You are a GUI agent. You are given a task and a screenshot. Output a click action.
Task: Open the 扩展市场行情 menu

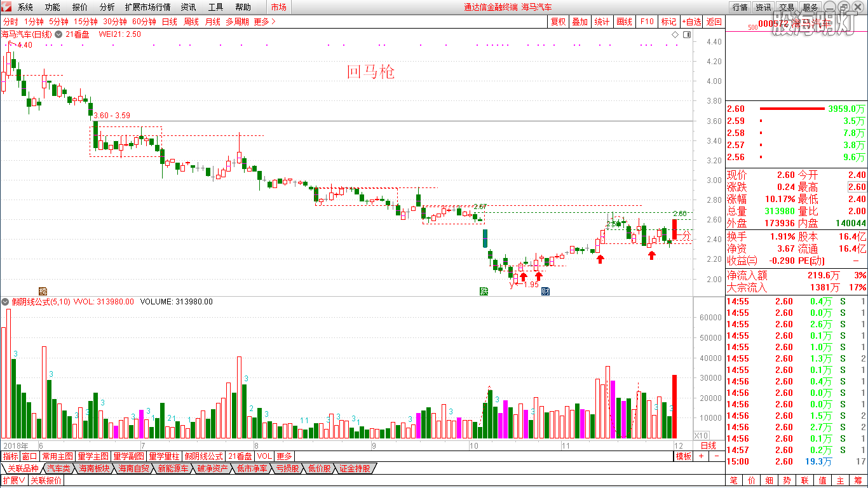point(148,8)
